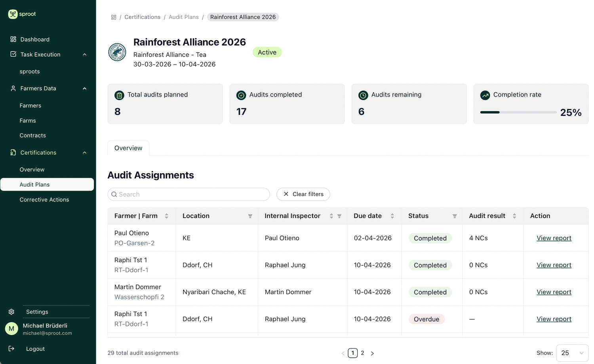Open Certifications Overview in the sidebar
Image resolution: width=594 pixels, height=364 pixels.
click(32, 169)
